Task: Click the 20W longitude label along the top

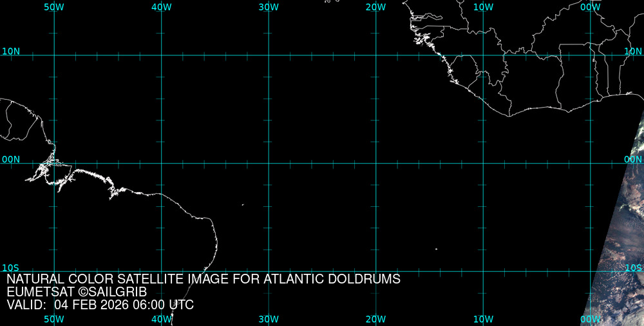Action: click(x=375, y=7)
